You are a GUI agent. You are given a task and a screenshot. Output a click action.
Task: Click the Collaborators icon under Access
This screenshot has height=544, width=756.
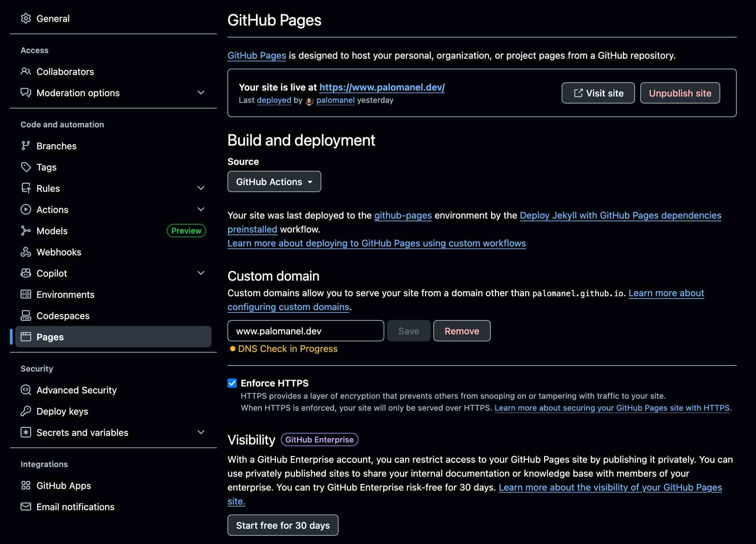26,71
